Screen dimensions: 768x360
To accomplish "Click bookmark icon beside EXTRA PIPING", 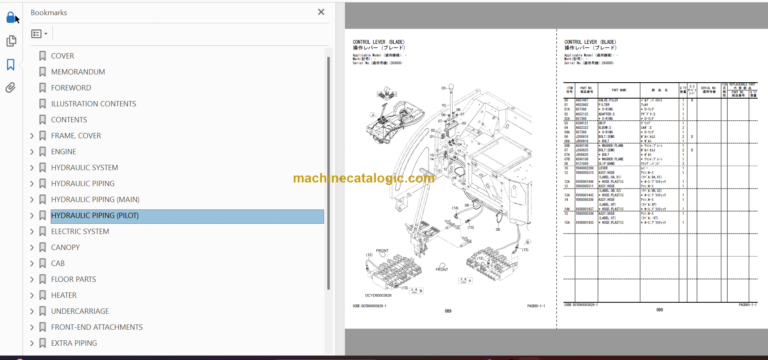I will [x=43, y=343].
